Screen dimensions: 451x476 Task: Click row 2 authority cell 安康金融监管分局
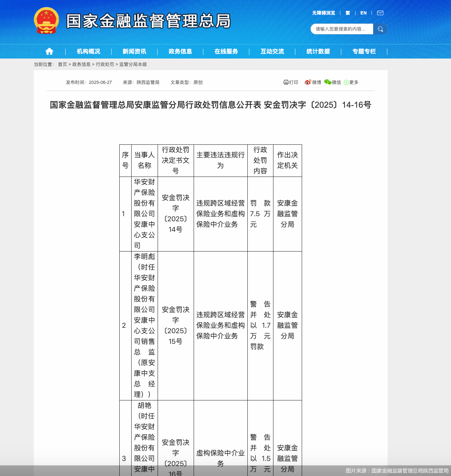[x=288, y=325]
